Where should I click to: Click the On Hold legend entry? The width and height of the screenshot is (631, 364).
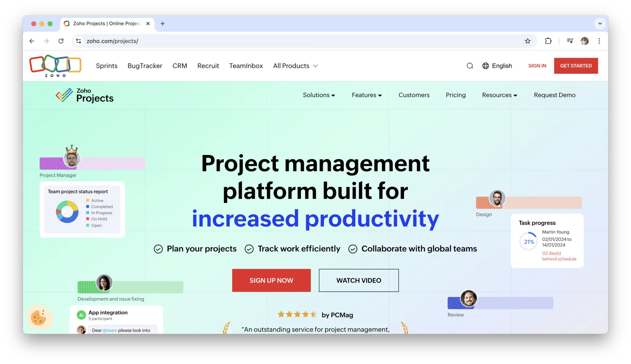tap(96, 219)
